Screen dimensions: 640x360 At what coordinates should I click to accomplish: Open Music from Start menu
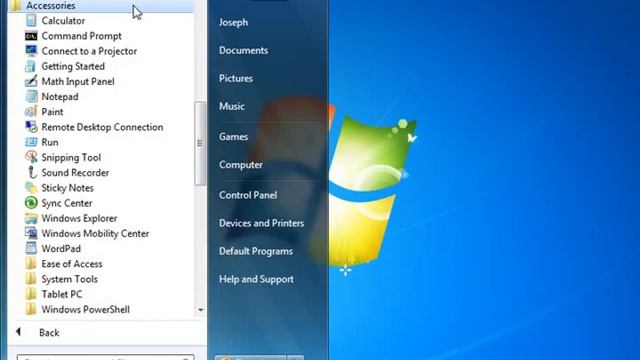pyautogui.click(x=232, y=106)
